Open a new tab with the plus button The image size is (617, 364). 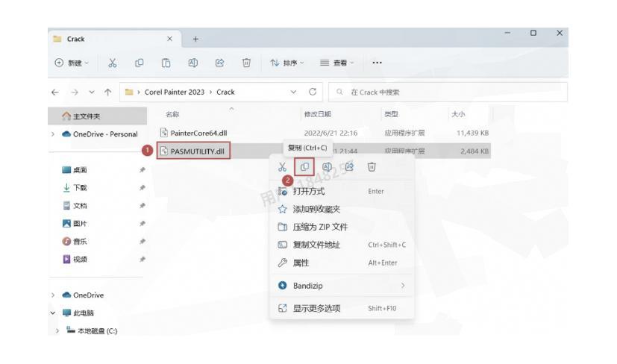195,39
